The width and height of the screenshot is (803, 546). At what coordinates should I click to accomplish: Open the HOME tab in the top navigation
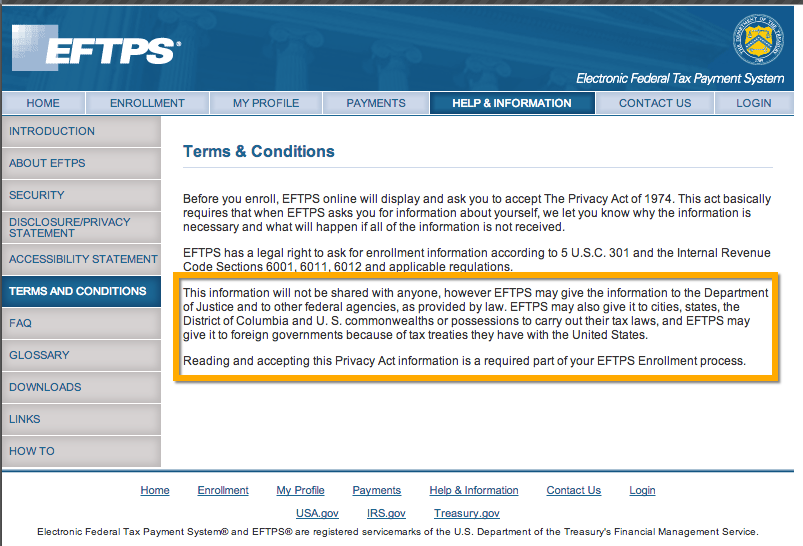(x=43, y=103)
